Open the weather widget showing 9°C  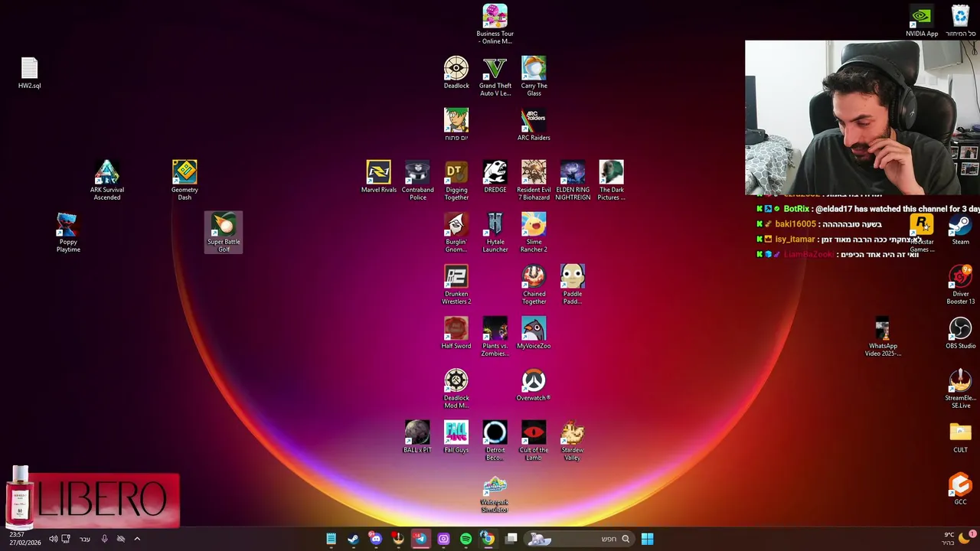[955, 539]
